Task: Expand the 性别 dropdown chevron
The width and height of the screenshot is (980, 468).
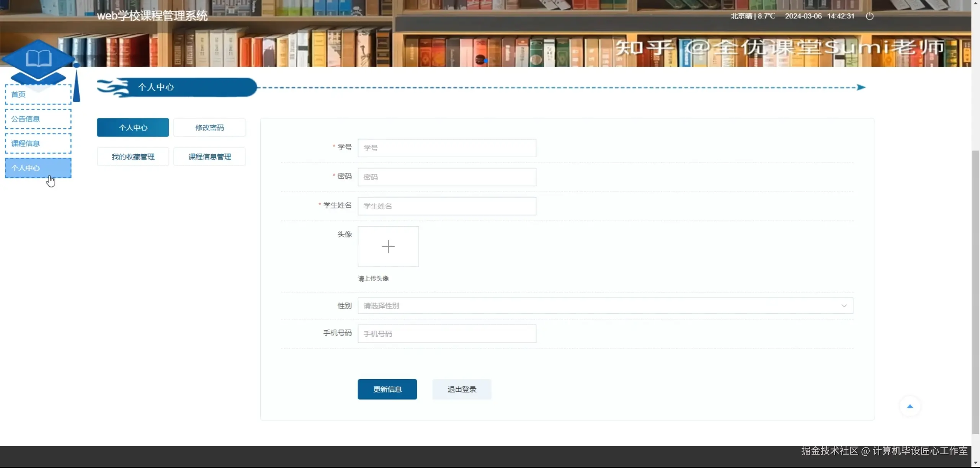Action: (844, 306)
